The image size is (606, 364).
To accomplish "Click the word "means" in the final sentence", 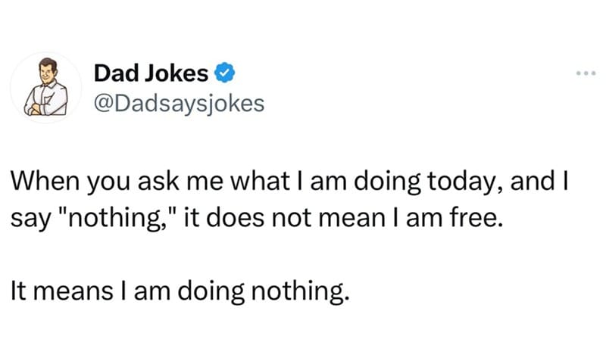I will coord(73,291).
